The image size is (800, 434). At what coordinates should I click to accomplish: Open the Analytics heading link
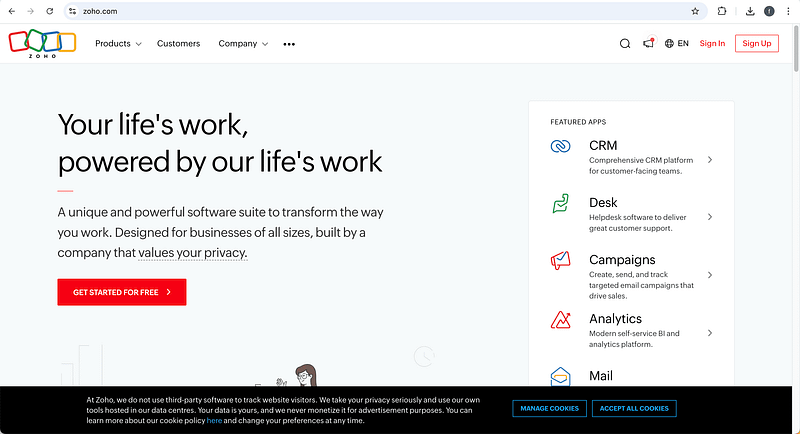(615, 319)
